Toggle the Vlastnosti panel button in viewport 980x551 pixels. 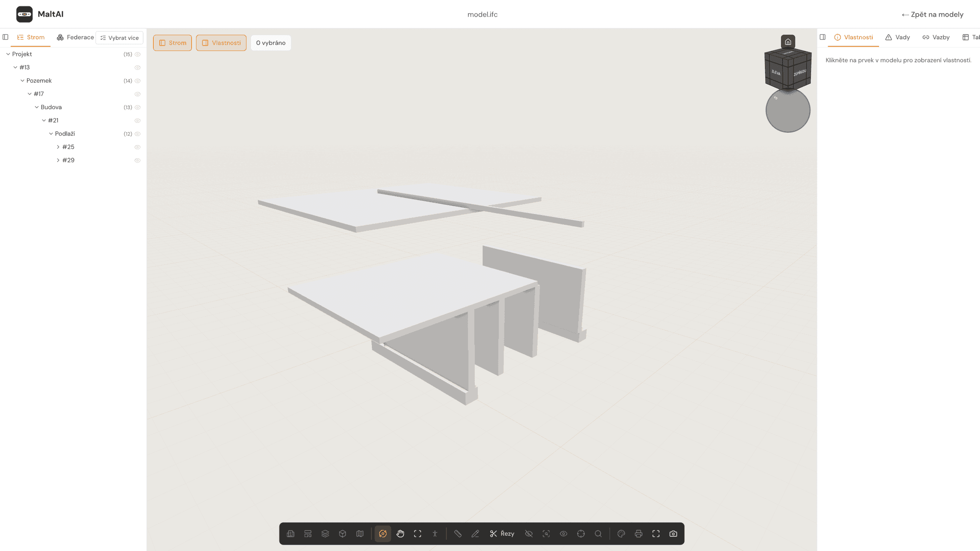221,43
